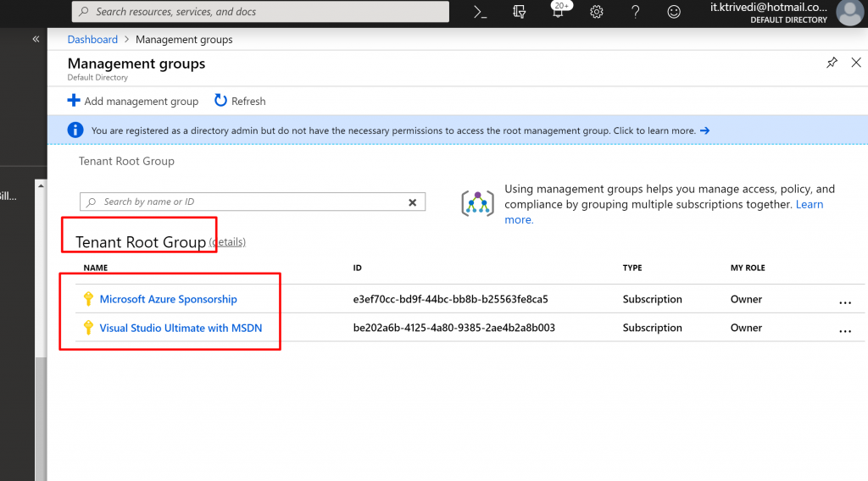Viewport: 868px width, 481px height.
Task: Click the top search resources bar
Action: [x=260, y=12]
